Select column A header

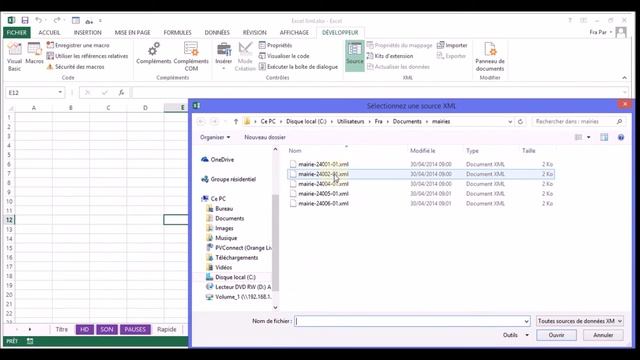[x=34, y=108]
